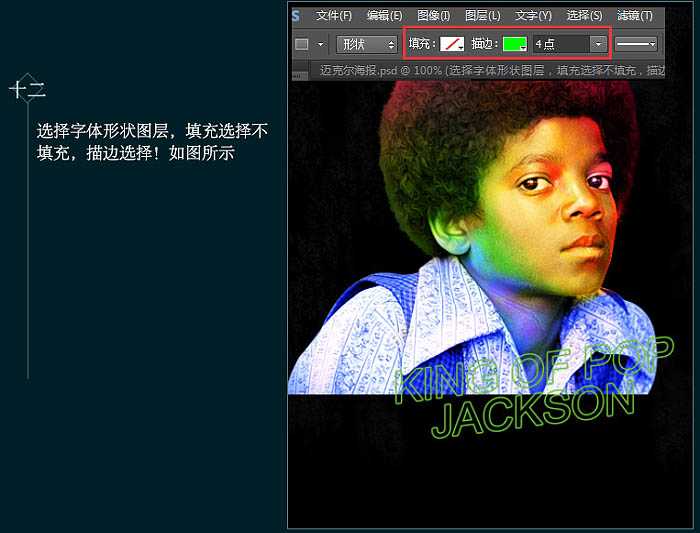
Task: Expand the tool preset picker arrow
Action: pyautogui.click(x=320, y=44)
